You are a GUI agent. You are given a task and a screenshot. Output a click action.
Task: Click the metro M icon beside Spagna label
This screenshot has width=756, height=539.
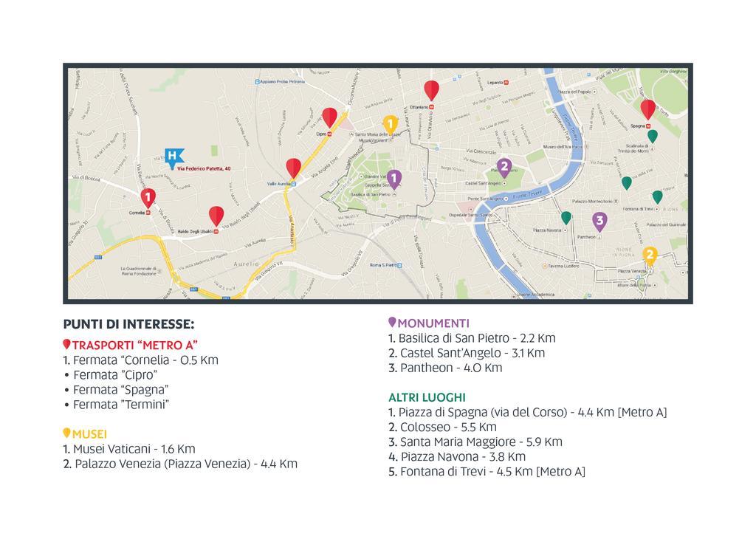tap(648, 126)
